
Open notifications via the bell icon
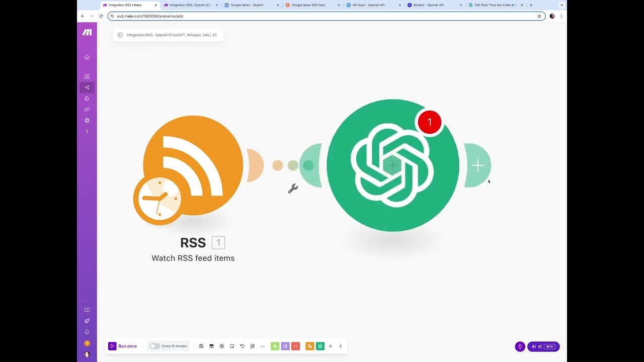(x=87, y=332)
